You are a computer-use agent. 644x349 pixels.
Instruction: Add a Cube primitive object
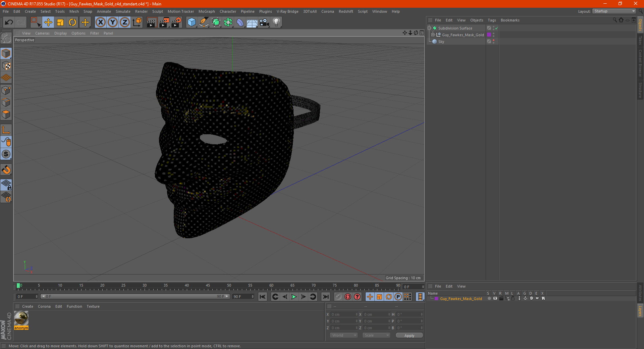point(192,22)
